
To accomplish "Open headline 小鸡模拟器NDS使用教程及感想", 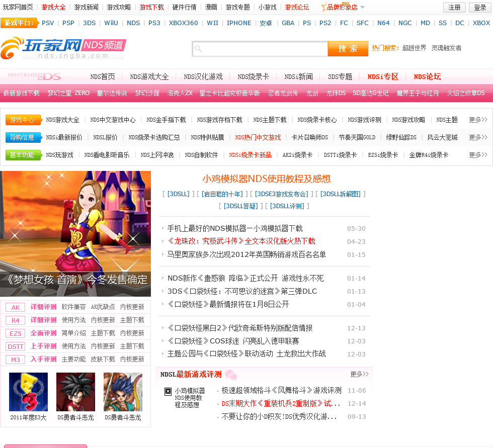I will tap(266, 179).
